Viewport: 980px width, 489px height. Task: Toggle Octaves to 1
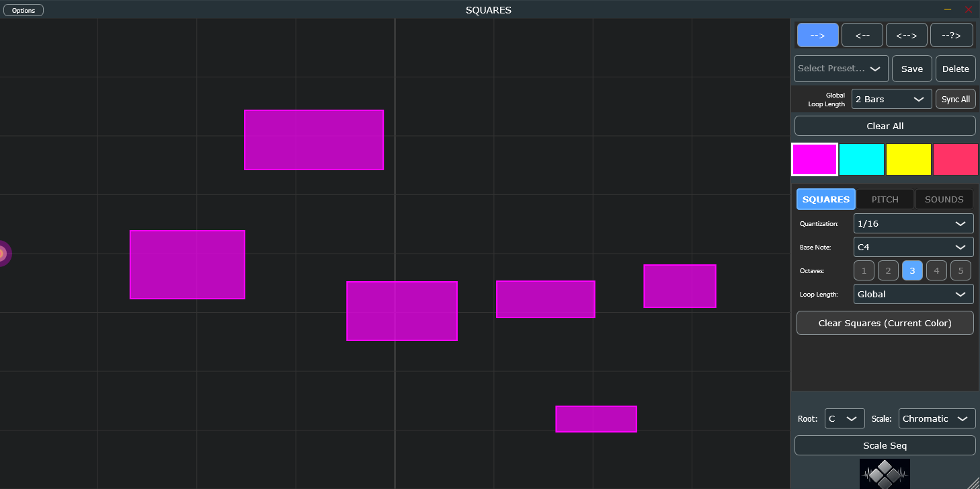pyautogui.click(x=864, y=270)
